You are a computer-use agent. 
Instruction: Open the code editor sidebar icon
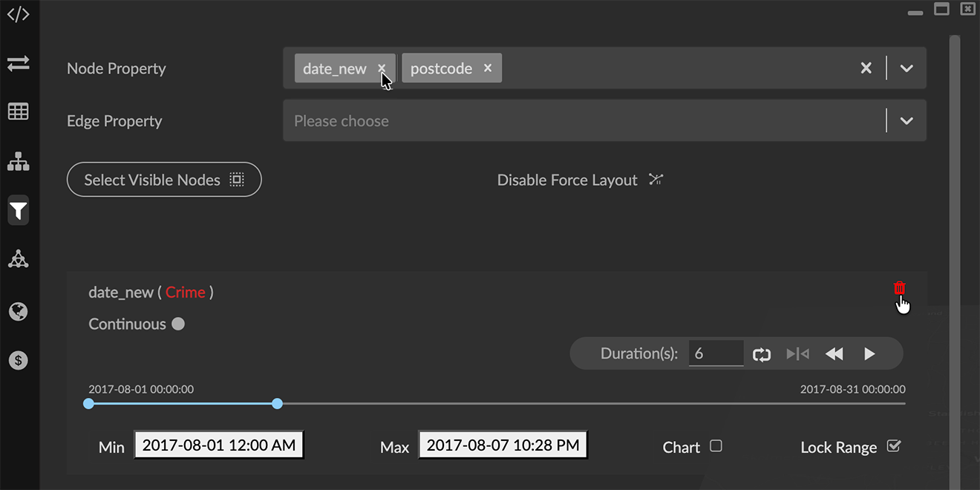point(18,15)
